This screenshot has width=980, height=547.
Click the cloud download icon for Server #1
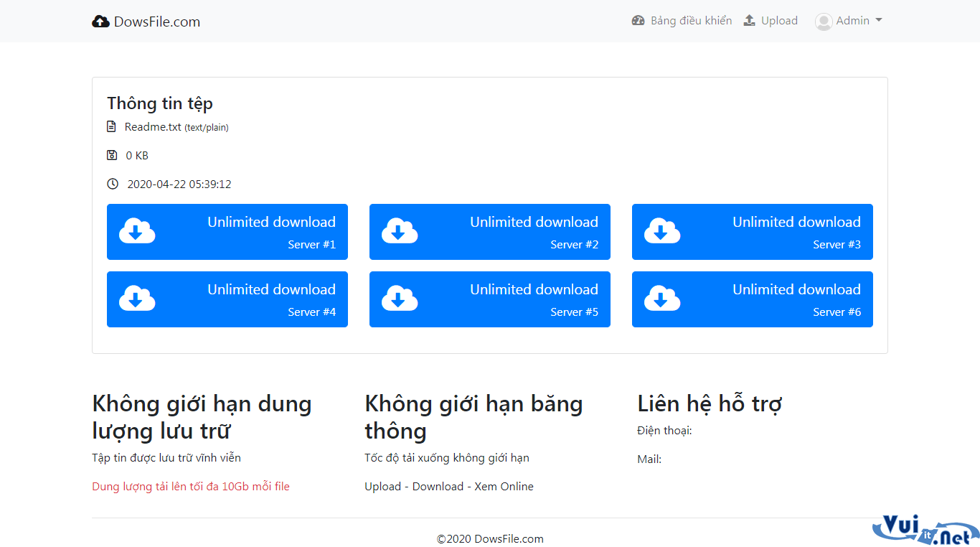tap(137, 231)
